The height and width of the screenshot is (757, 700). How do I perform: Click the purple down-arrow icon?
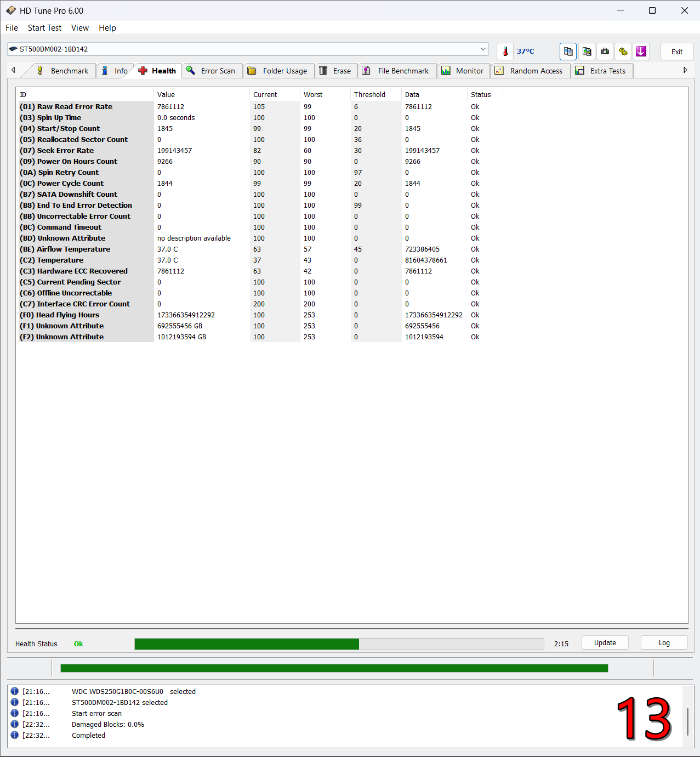pos(641,52)
